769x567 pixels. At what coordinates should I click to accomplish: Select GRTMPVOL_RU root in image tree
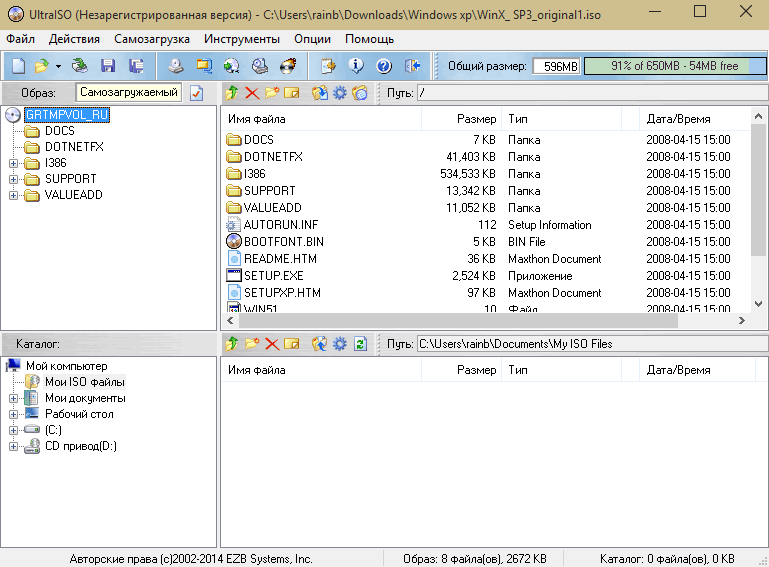[x=67, y=115]
